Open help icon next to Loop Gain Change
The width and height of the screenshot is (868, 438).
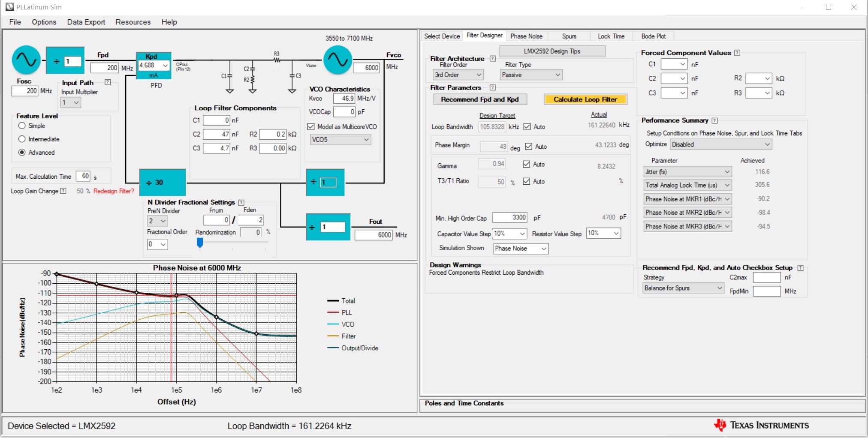[63, 191]
